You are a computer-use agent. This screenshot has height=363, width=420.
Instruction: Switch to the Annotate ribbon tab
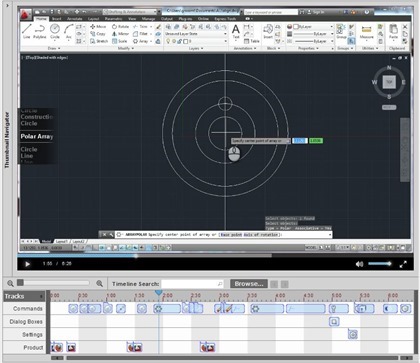74,19
